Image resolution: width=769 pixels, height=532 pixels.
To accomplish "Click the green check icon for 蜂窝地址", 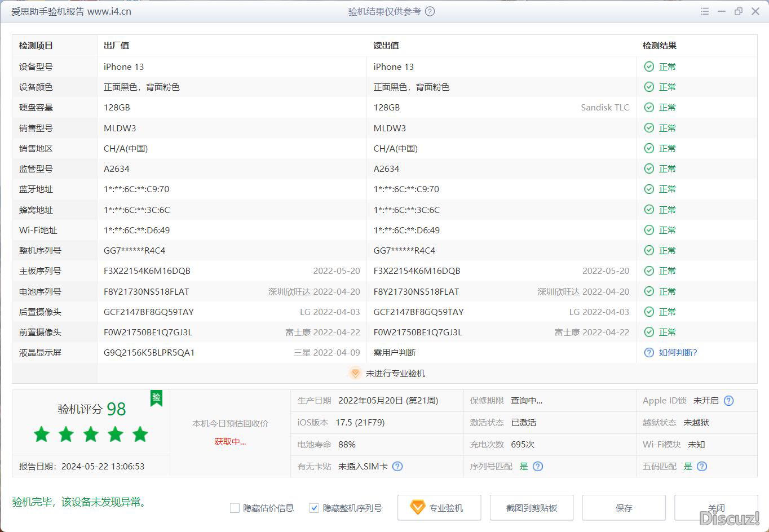I will coord(649,210).
